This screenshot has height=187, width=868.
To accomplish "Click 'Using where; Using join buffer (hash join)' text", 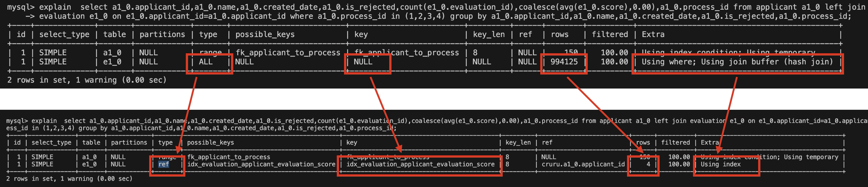I will 737,62.
